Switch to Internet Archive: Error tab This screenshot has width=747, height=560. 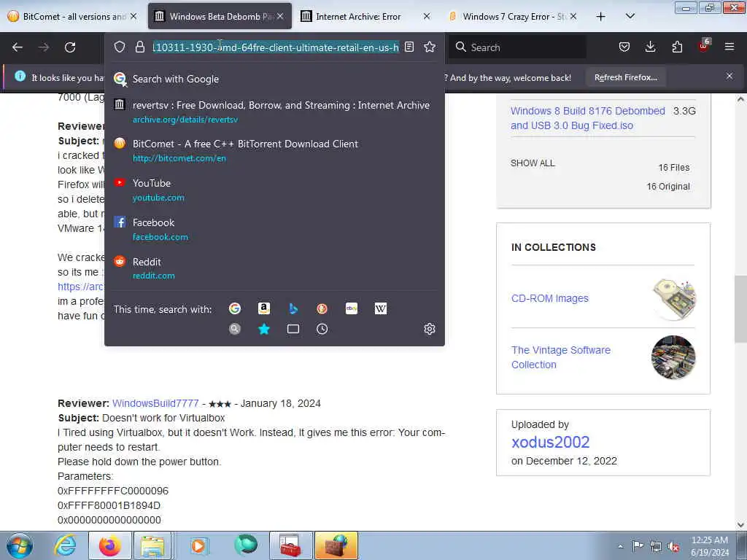pos(365,17)
